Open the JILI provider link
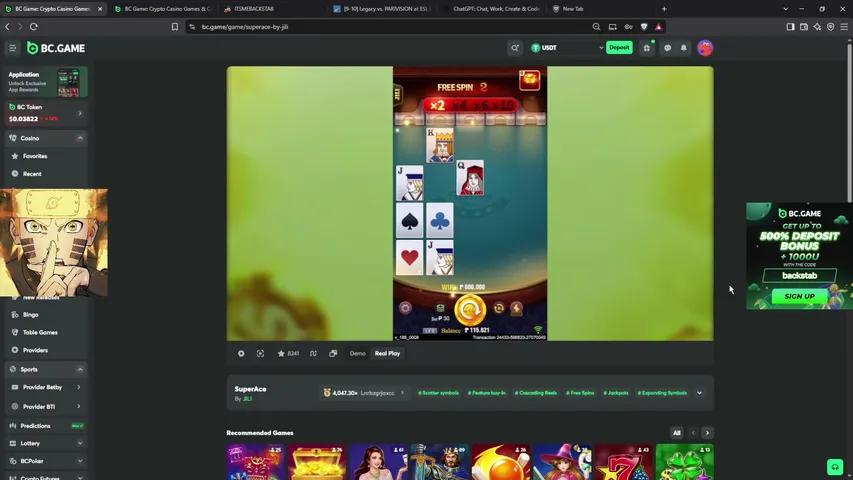This screenshot has height=480, width=853. (x=247, y=399)
